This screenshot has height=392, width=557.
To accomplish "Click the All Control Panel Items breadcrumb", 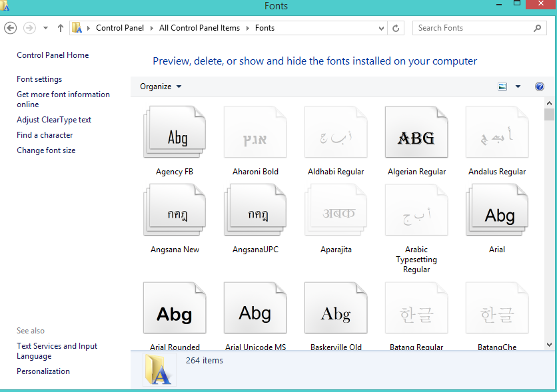I will click(199, 28).
